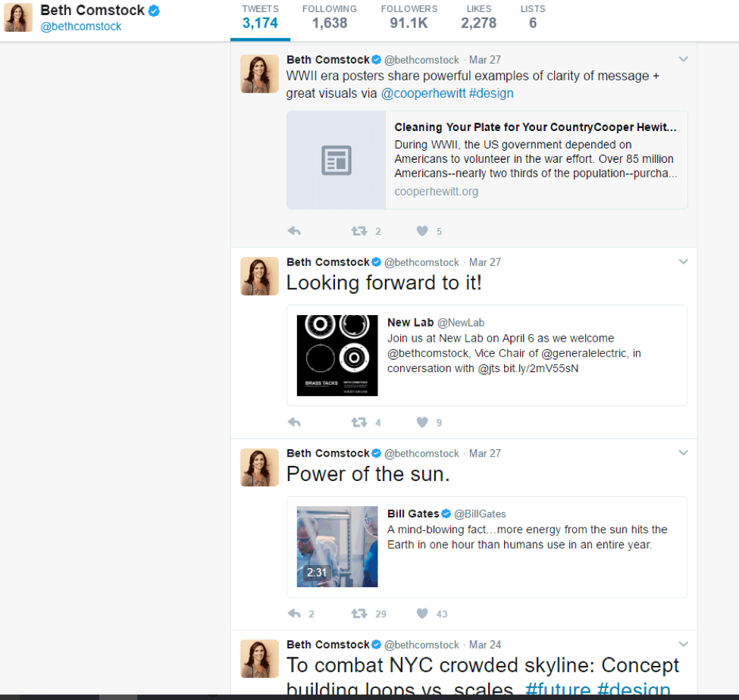This screenshot has height=700, width=739.
Task: Open the Followers 91.1K tab
Action: 409,18
